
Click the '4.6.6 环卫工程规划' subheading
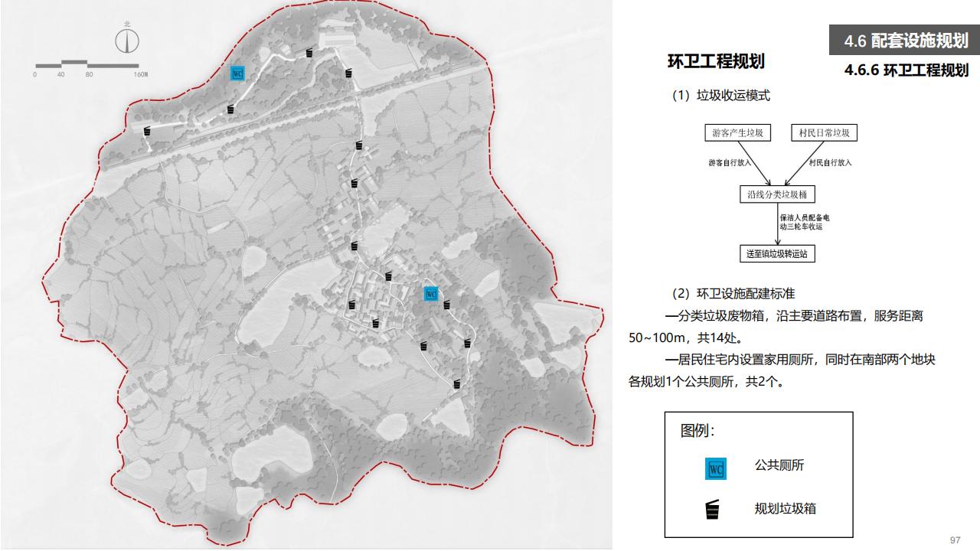coord(906,70)
